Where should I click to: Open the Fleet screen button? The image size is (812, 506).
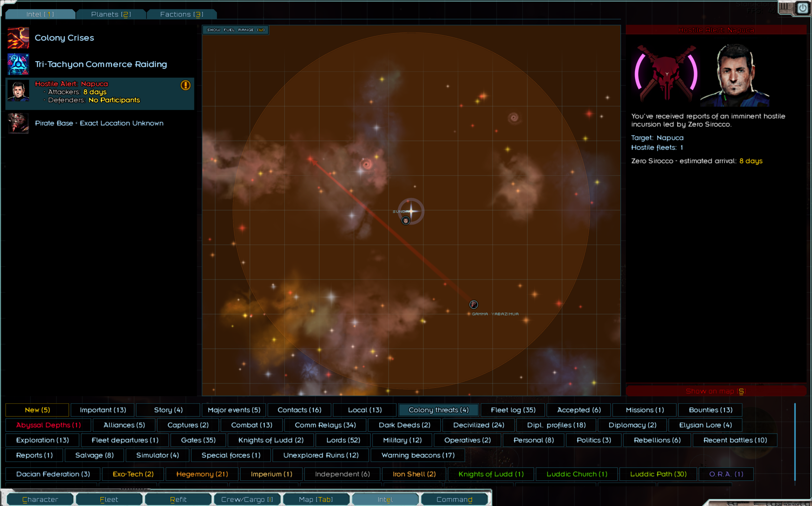[x=109, y=499]
